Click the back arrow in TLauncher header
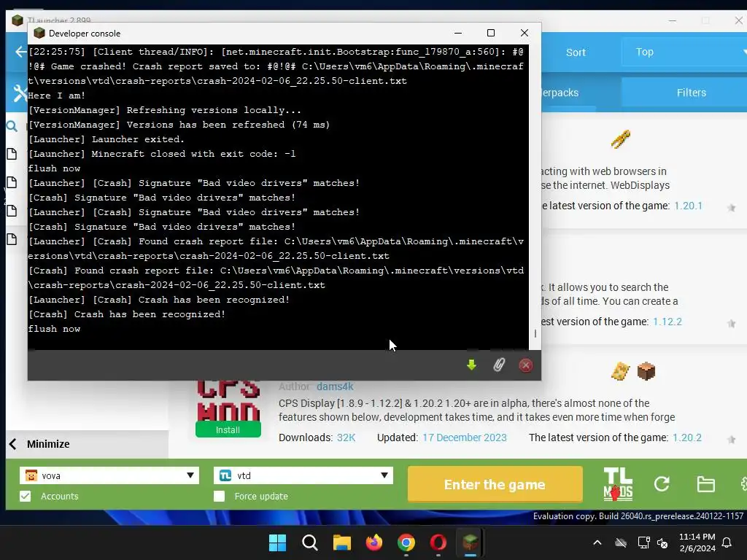Viewport: 747px width, 560px height. pyautogui.click(x=20, y=52)
